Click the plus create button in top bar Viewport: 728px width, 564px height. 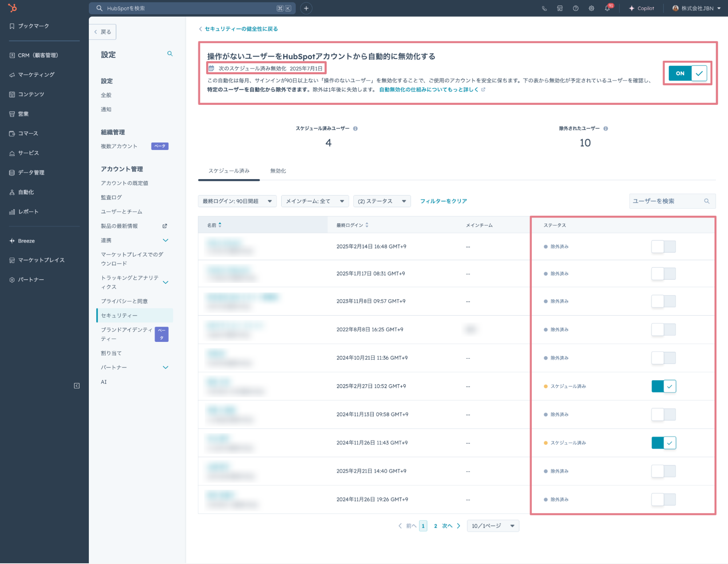(306, 8)
